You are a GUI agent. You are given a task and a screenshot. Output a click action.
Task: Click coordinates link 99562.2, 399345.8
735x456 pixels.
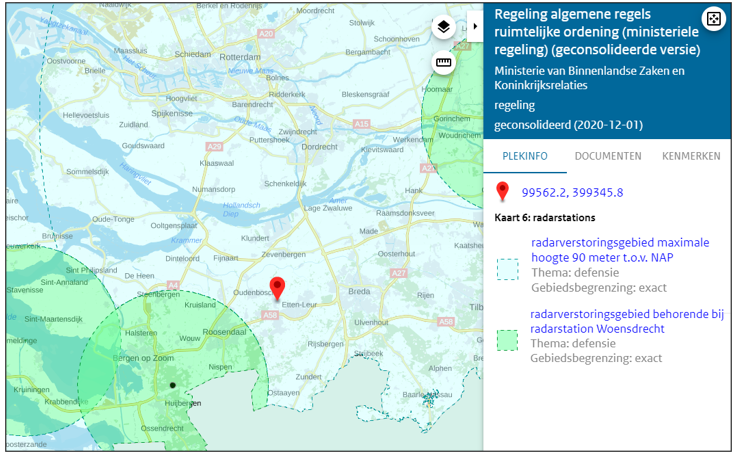point(572,193)
